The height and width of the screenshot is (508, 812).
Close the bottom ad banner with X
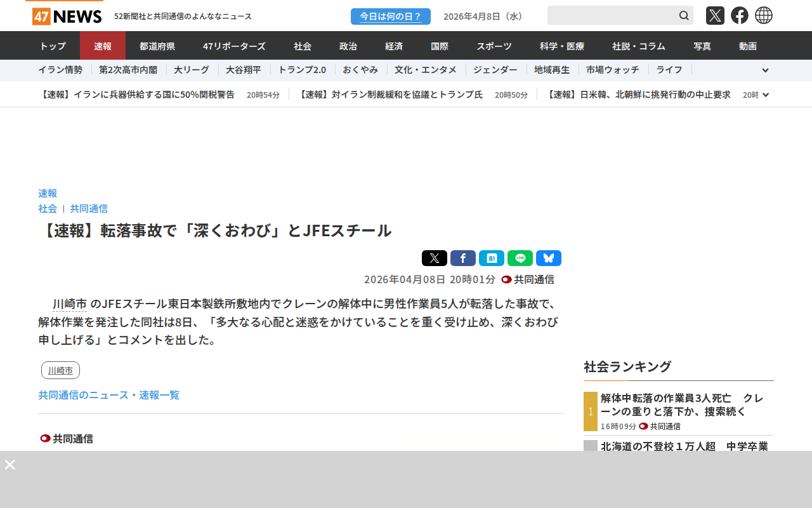[10, 464]
